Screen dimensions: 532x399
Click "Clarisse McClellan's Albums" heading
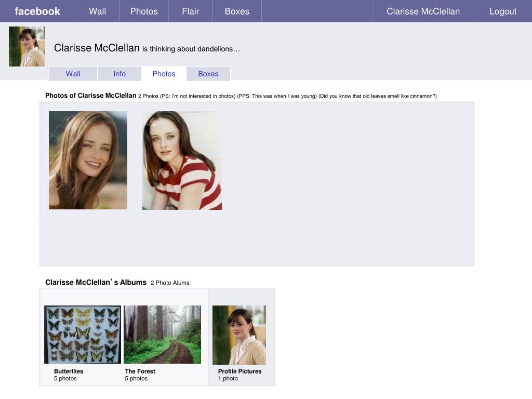(x=96, y=282)
